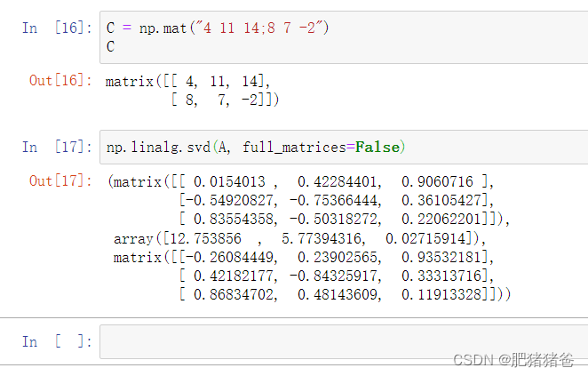Click the value 0.9060716 in output
The width and height of the screenshot is (588, 376).
click(x=437, y=182)
